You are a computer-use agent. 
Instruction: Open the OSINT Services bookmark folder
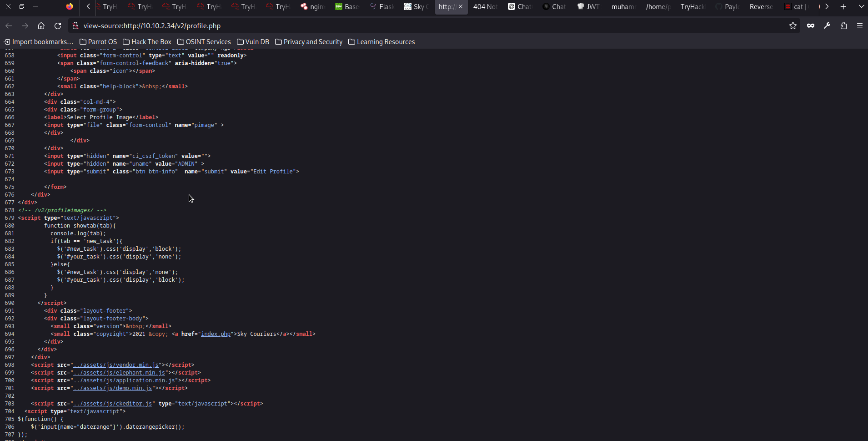(204, 42)
